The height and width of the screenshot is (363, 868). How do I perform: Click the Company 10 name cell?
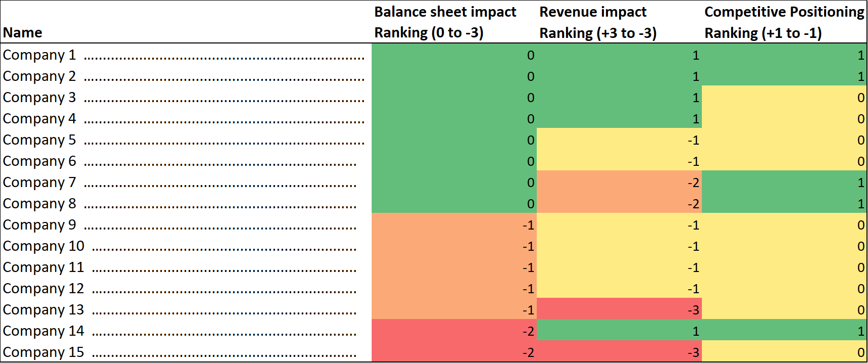point(186,246)
